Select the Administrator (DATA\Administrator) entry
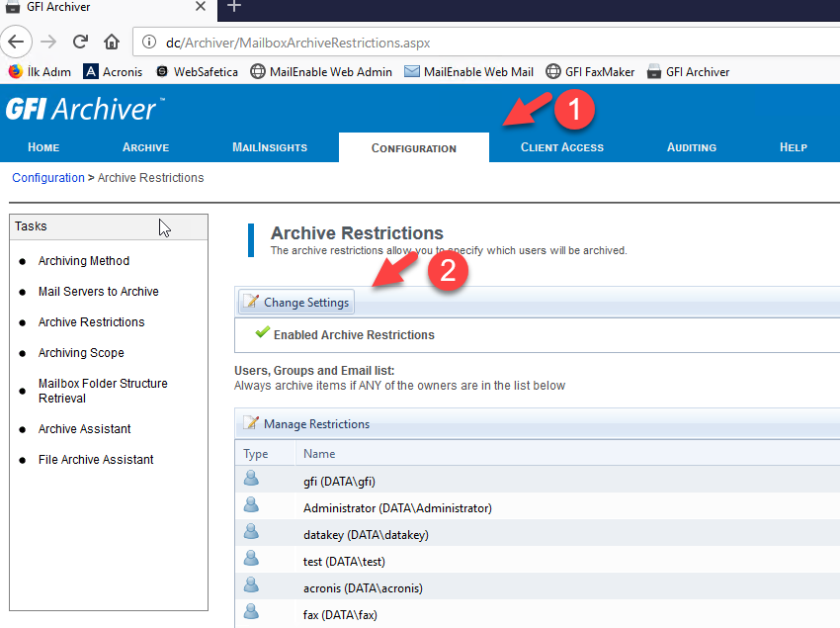Screen dimensions: 840x628 click(397, 508)
